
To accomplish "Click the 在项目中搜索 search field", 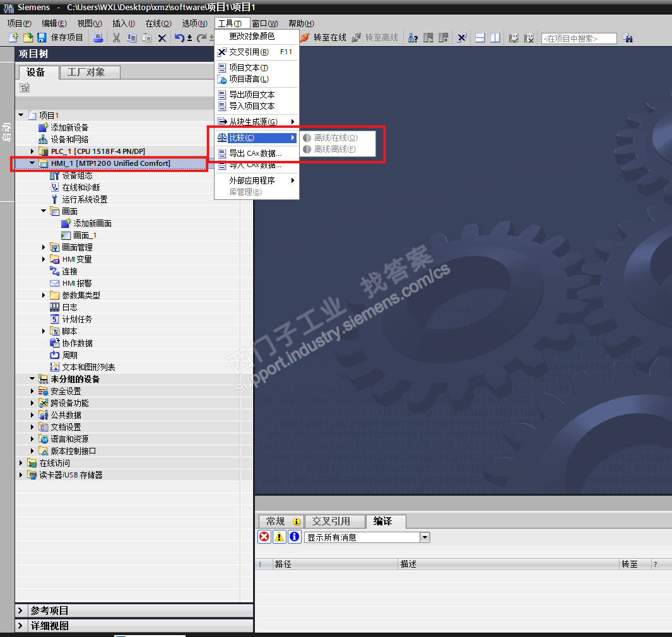I will click(579, 38).
